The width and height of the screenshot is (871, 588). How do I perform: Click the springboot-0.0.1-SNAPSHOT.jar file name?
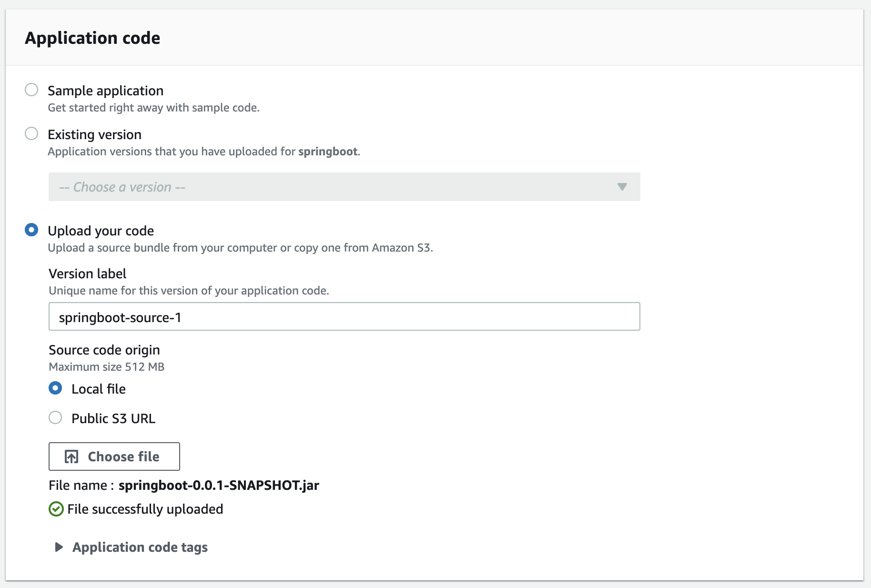(219, 485)
